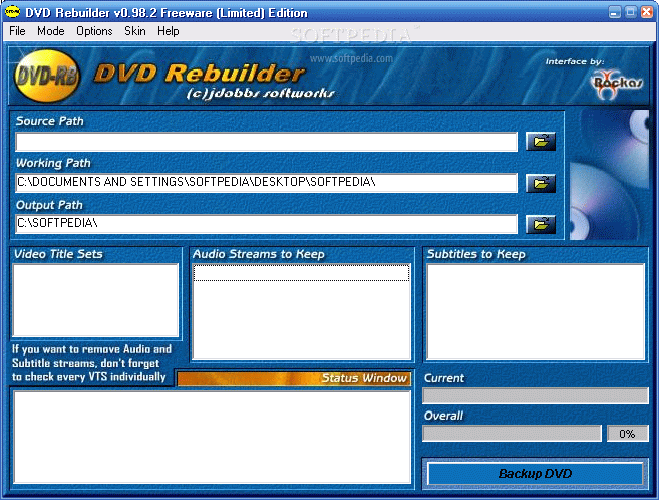This screenshot has height=500, width=659.
Task: Click the Overall progress bar
Action: [512, 433]
